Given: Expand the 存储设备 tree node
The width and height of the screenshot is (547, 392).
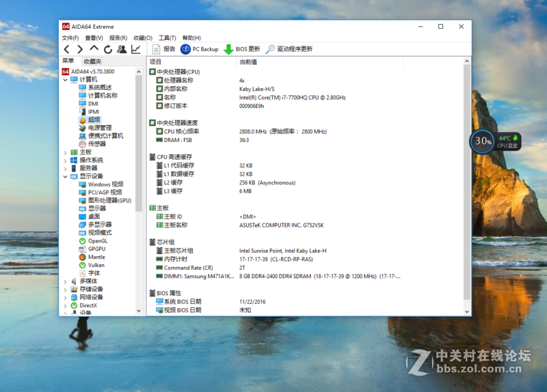Looking at the screenshot, I should (65, 289).
